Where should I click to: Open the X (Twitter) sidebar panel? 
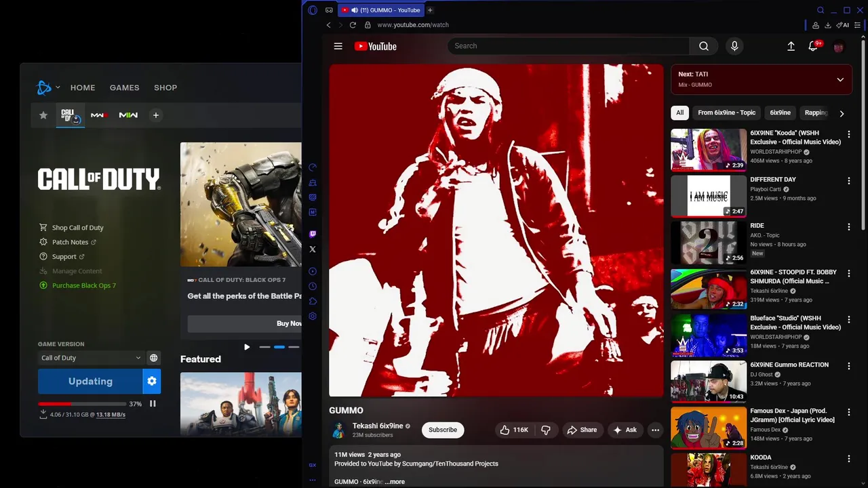pyautogui.click(x=313, y=249)
